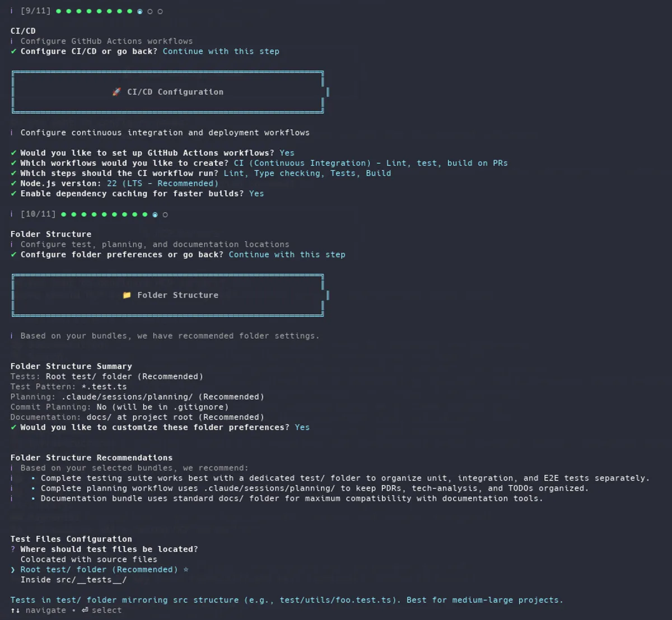Choose 'Root test/ folder (Recommended)' option

[101, 569]
